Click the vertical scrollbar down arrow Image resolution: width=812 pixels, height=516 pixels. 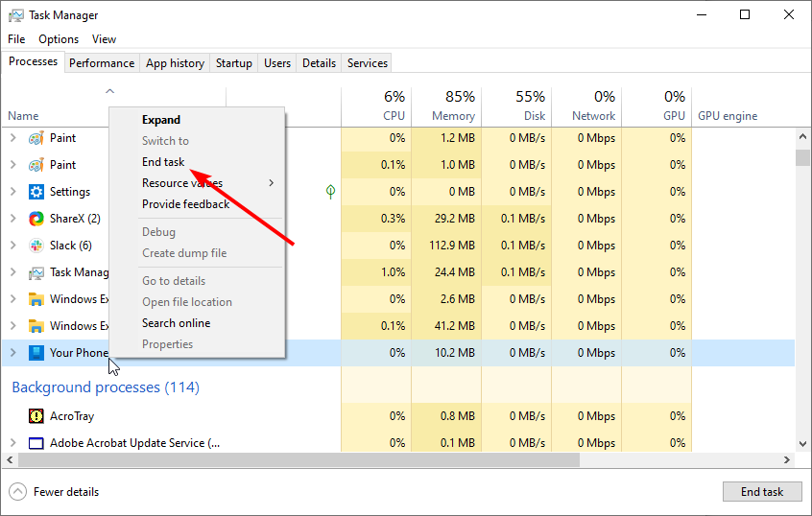pos(802,443)
